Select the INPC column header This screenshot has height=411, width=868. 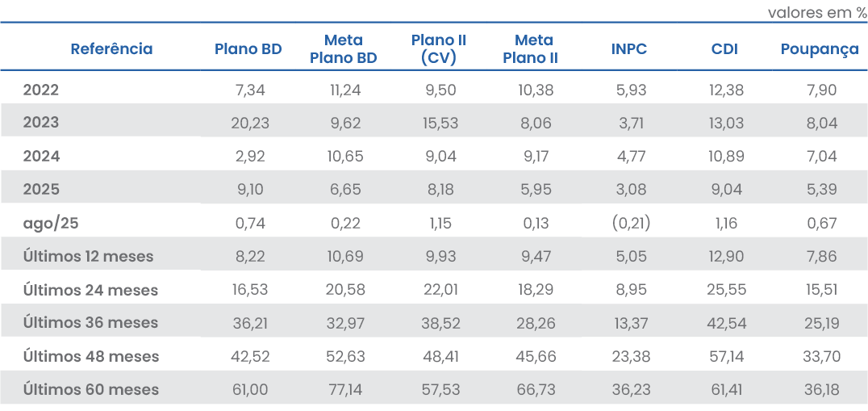click(629, 49)
